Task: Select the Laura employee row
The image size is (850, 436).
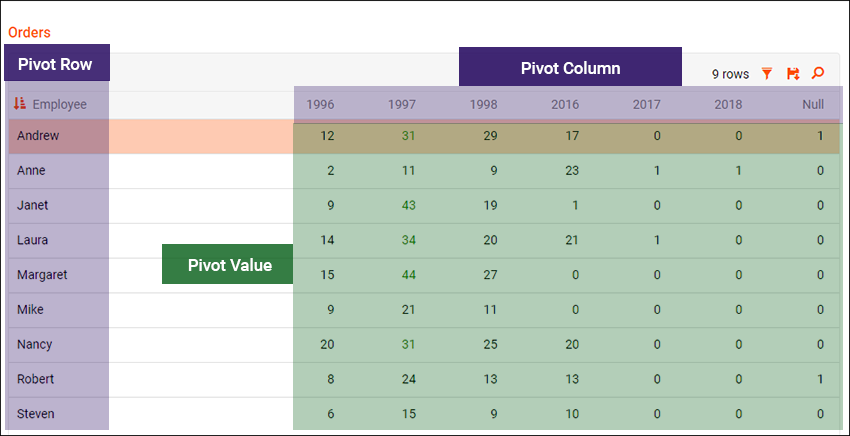Action: pos(424,240)
